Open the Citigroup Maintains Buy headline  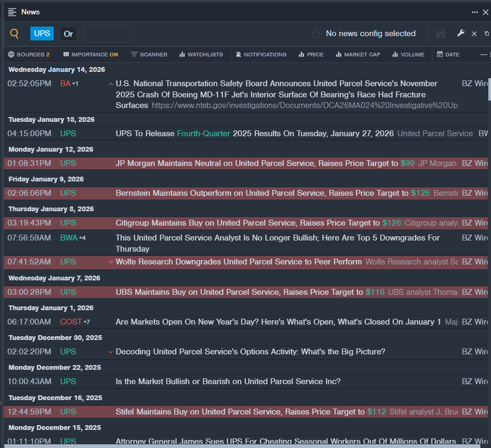pos(258,223)
